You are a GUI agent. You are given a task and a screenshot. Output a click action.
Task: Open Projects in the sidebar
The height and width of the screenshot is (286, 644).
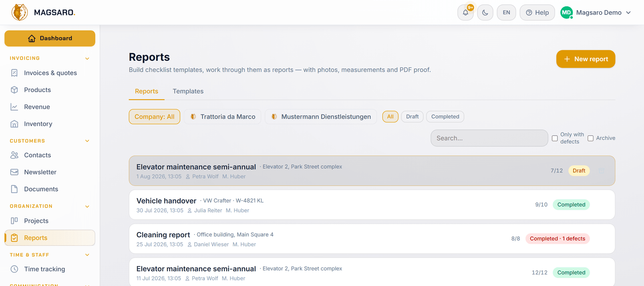point(50,221)
